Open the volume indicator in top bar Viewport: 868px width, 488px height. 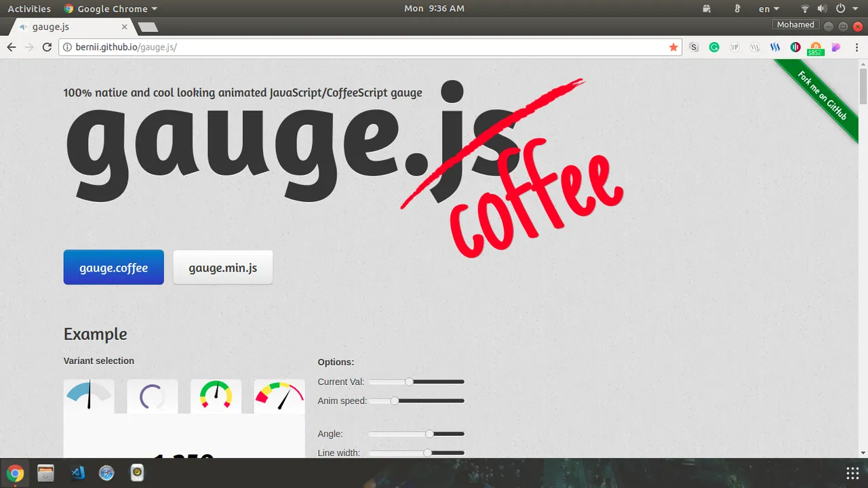822,9
